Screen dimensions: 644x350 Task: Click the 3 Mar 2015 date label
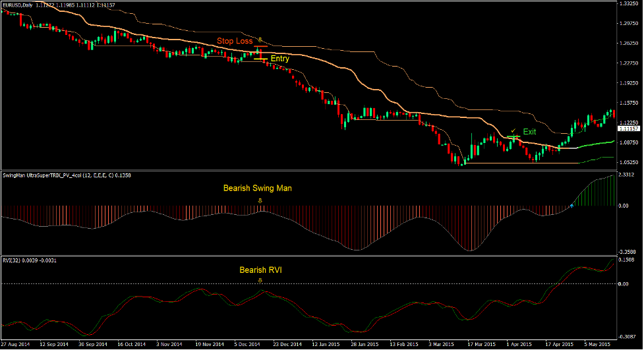point(442,344)
